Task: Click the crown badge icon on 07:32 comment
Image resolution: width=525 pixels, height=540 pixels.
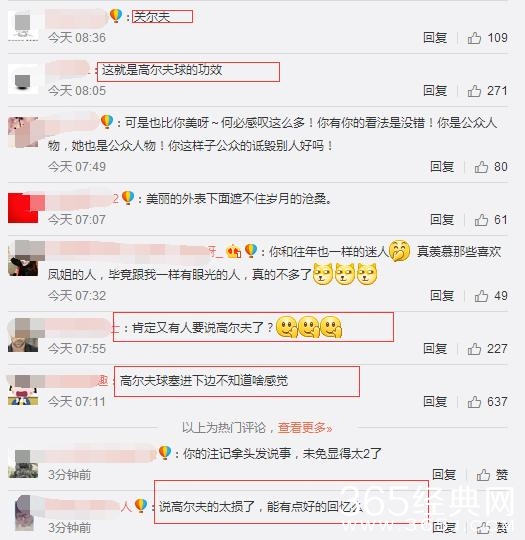Action: click(x=234, y=251)
